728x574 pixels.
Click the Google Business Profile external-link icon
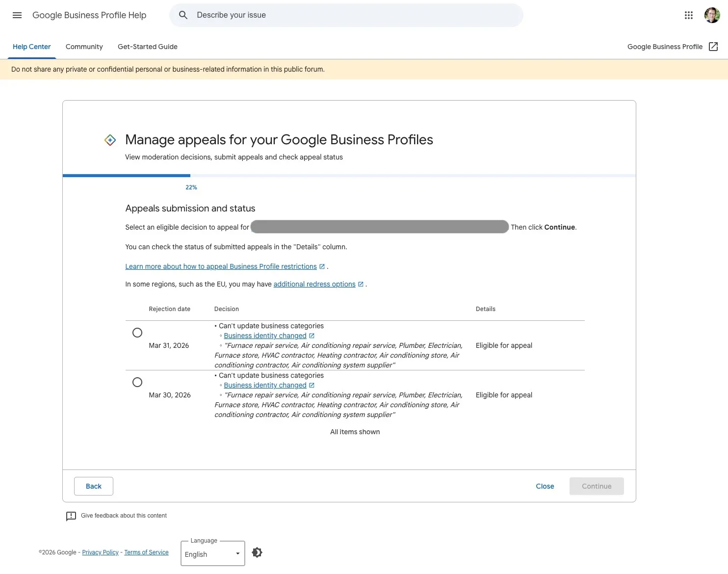[x=713, y=47]
